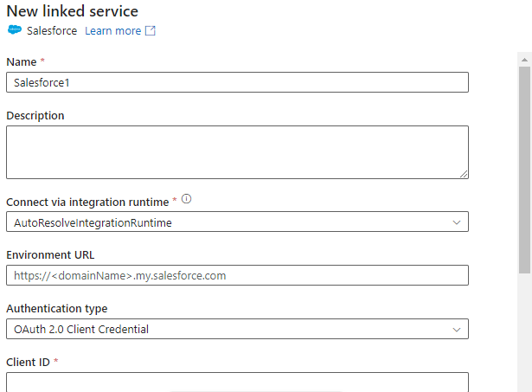Open the Learn more link

click(x=113, y=31)
